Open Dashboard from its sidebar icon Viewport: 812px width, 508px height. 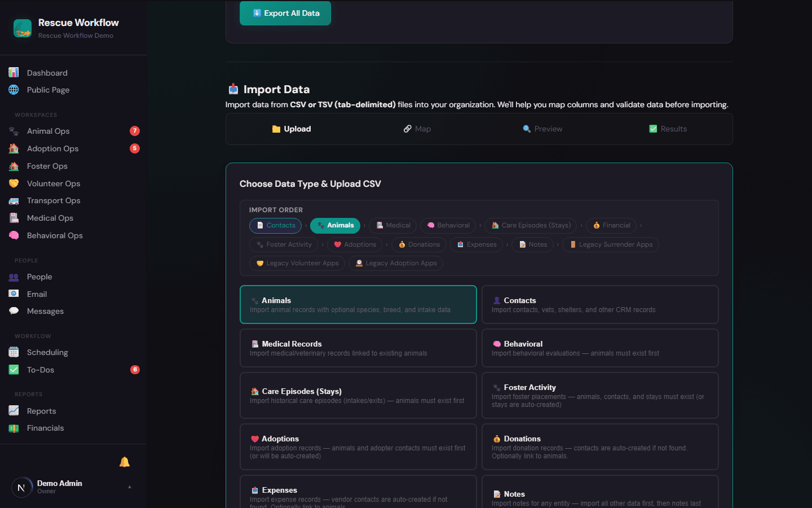pyautogui.click(x=14, y=73)
